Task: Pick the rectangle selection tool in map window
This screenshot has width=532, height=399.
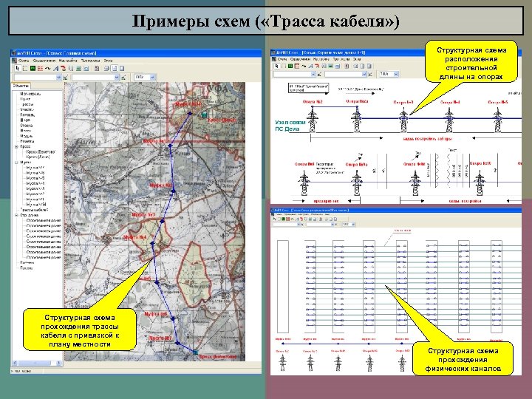Action: point(25,69)
